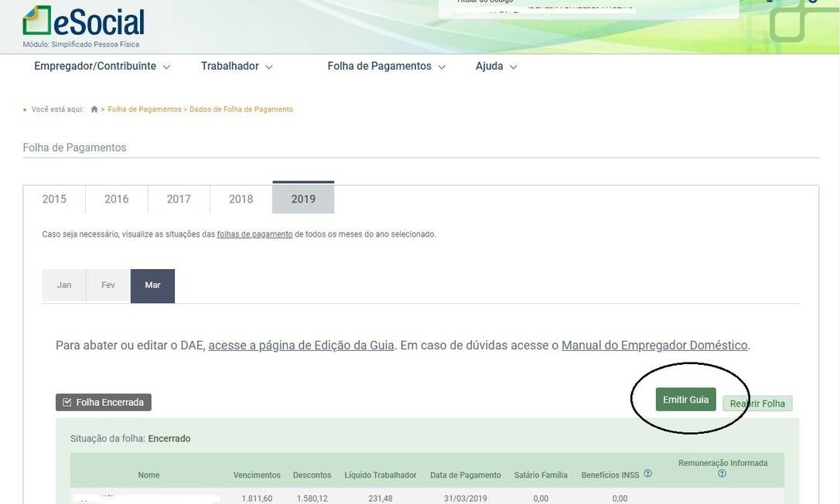Click help icon beside Benefícios INSS

tap(647, 474)
